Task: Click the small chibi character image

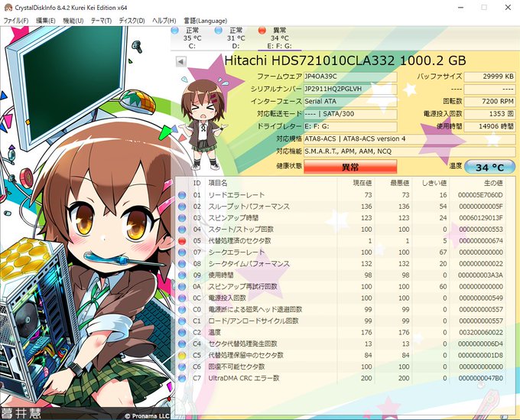Action: (204, 125)
